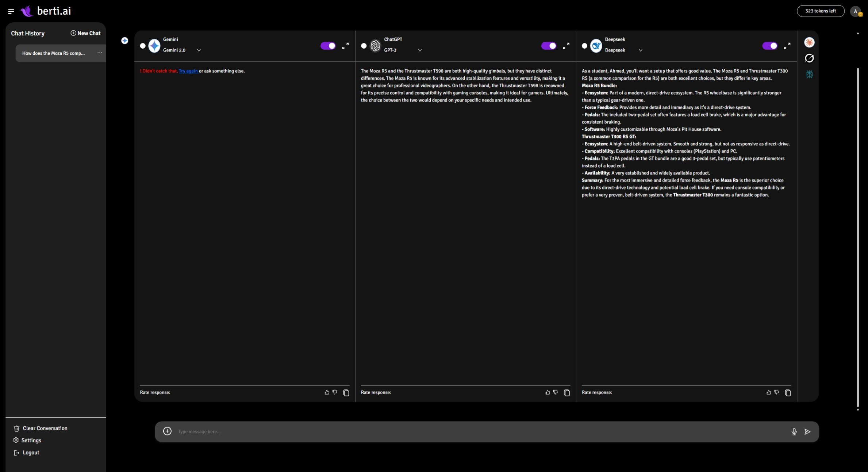The width and height of the screenshot is (868, 472).
Task: Open the Settings menu item
Action: pos(31,441)
